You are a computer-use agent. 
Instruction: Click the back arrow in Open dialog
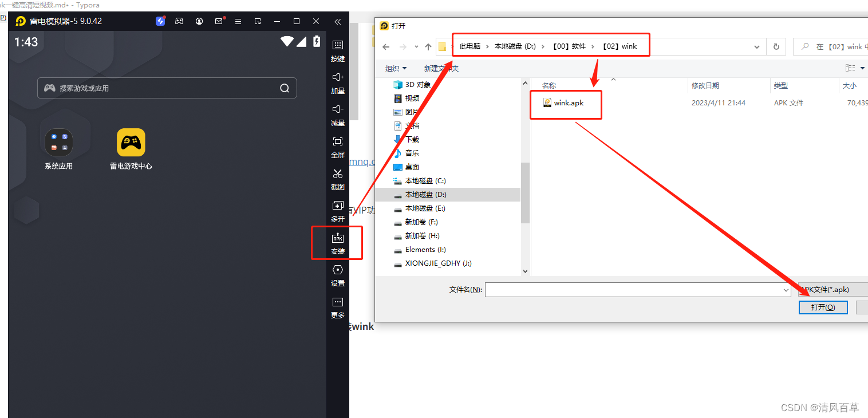click(386, 47)
